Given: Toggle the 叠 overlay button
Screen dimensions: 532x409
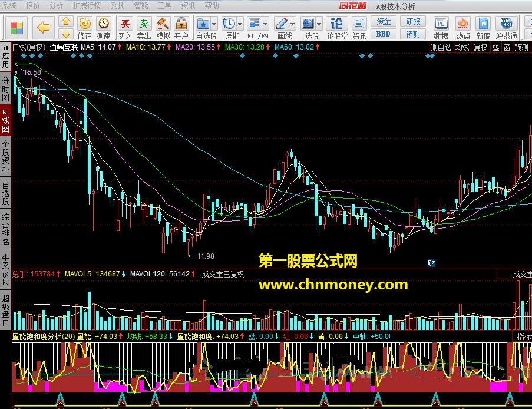Looking at the screenshot, I should [495, 47].
